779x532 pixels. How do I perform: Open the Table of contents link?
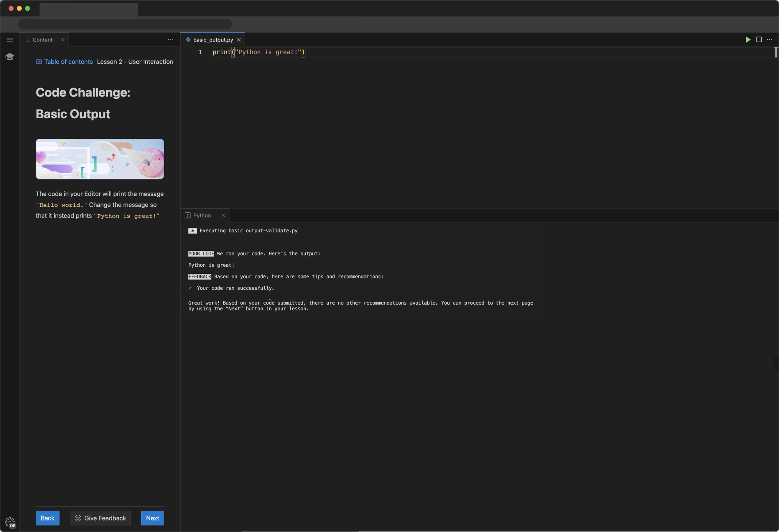tap(68, 62)
